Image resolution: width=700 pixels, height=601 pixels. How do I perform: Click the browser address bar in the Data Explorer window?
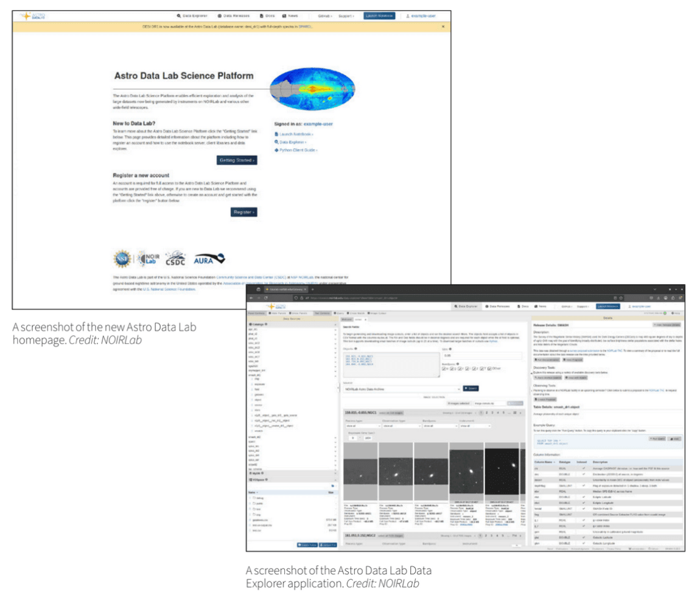click(x=458, y=297)
